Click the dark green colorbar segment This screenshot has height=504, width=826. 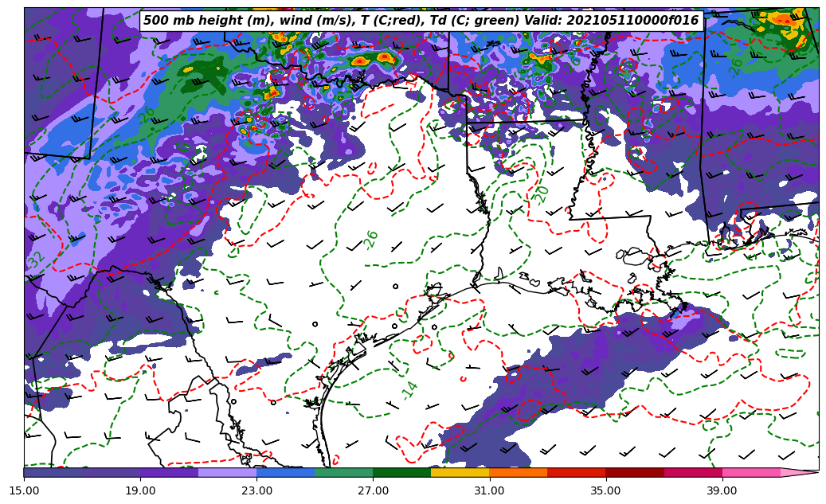(x=401, y=472)
